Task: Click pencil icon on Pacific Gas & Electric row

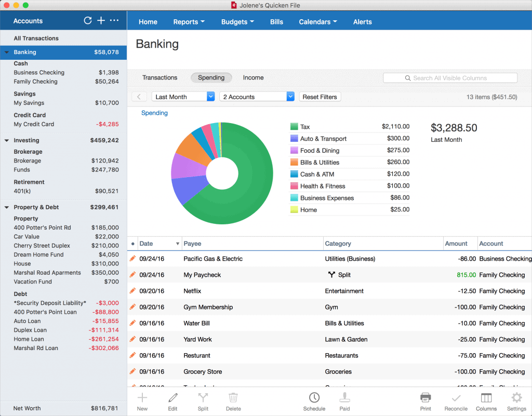Action: coord(132,258)
